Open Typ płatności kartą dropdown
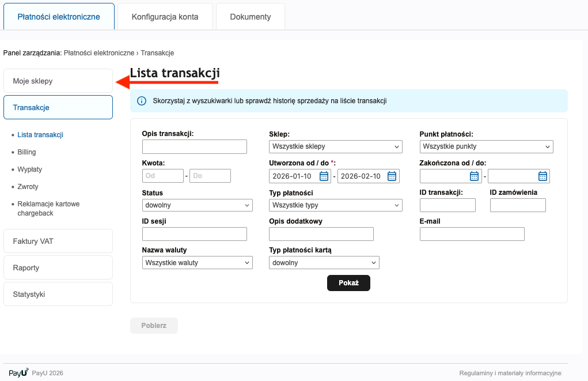The width and height of the screenshot is (588, 381). [324, 263]
